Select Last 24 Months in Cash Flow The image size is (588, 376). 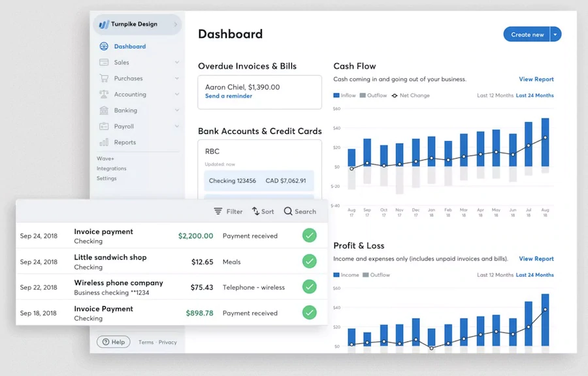(534, 95)
